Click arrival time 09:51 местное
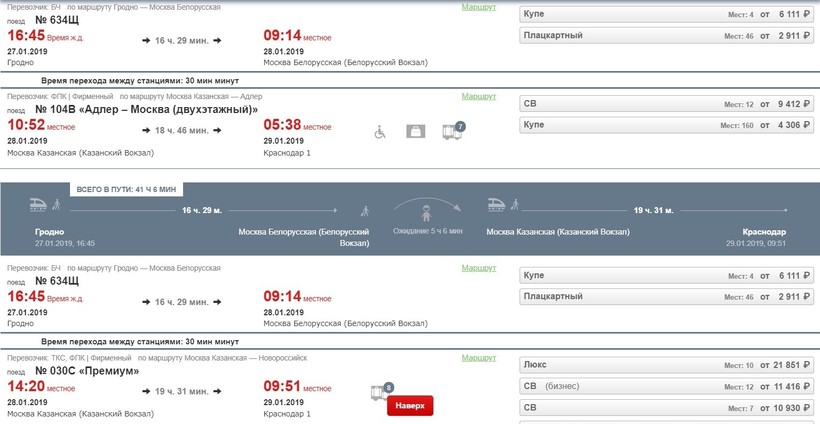Image resolution: width=820 pixels, height=424 pixels. [297, 387]
